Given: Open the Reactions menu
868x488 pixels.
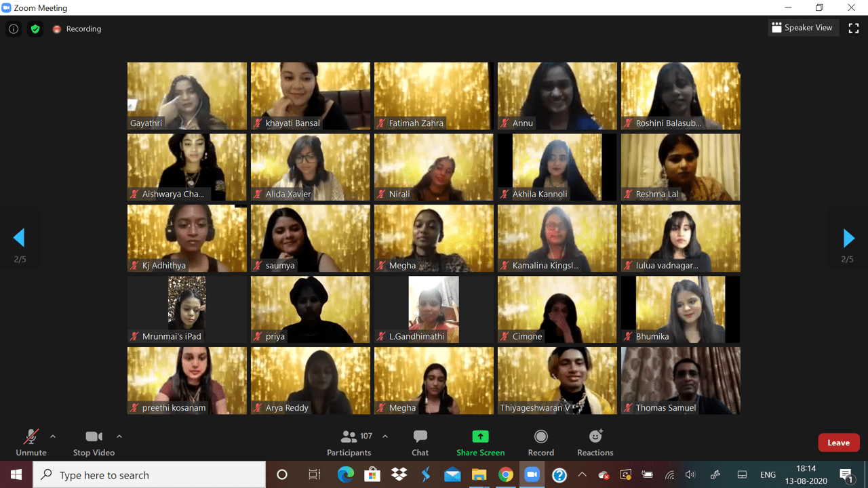Looking at the screenshot, I should pyautogui.click(x=595, y=443).
